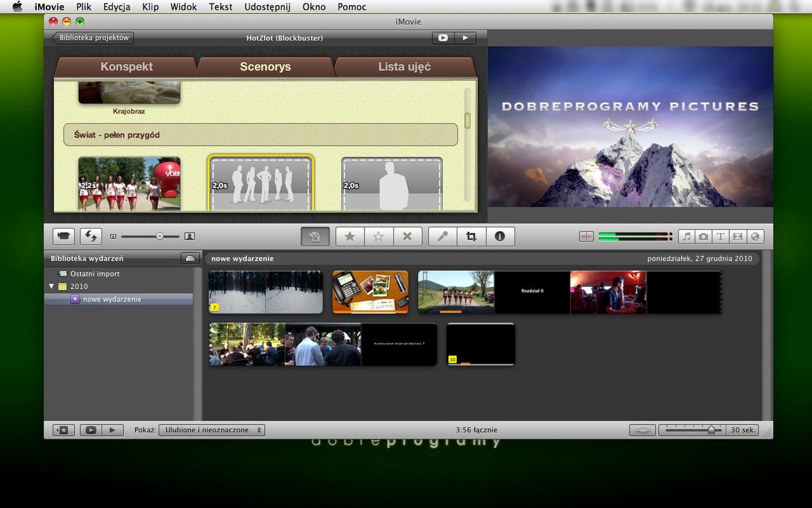Click the small thumbnail size icon
This screenshot has width=812, height=508.
pos(113,236)
